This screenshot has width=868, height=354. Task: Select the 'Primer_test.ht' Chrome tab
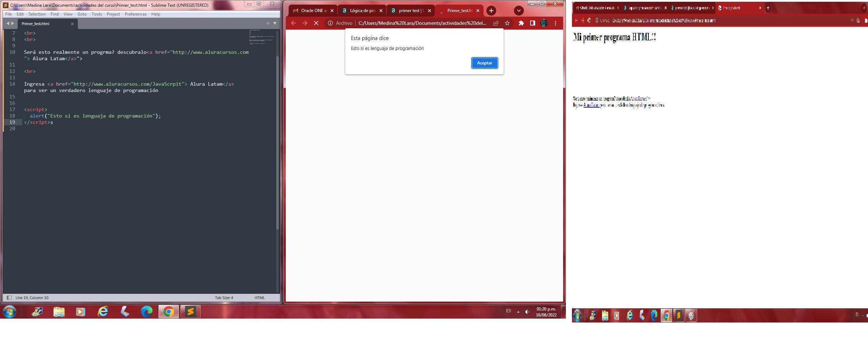tap(459, 11)
